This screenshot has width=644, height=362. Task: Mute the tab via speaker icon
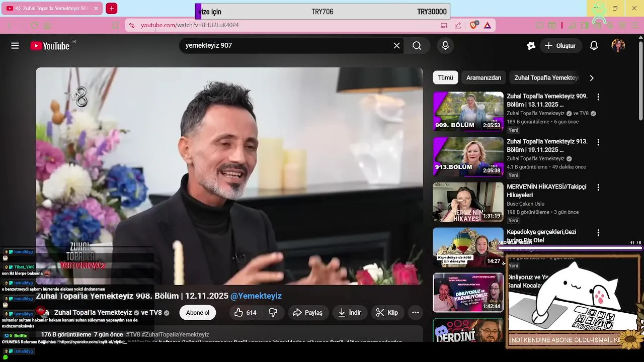tap(18, 9)
